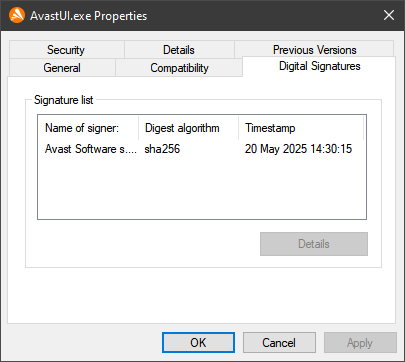Click the Timestamp column header
The height and width of the screenshot is (362, 405).
coord(301,128)
